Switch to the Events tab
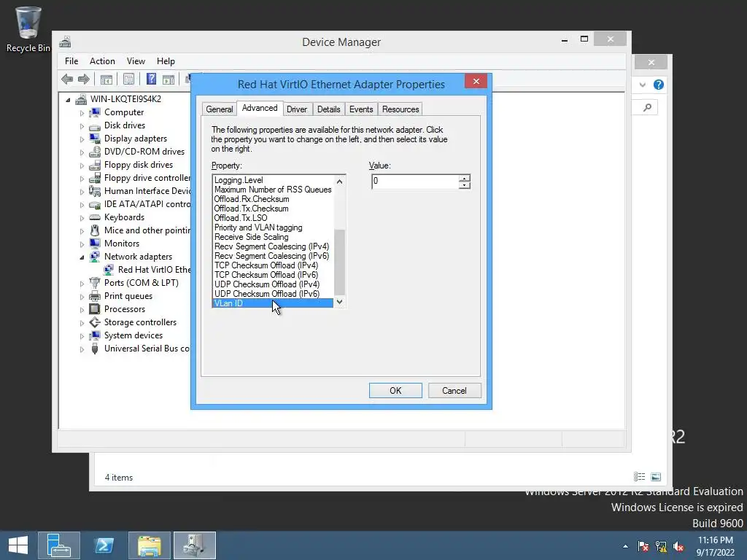The width and height of the screenshot is (747, 560). (361, 109)
